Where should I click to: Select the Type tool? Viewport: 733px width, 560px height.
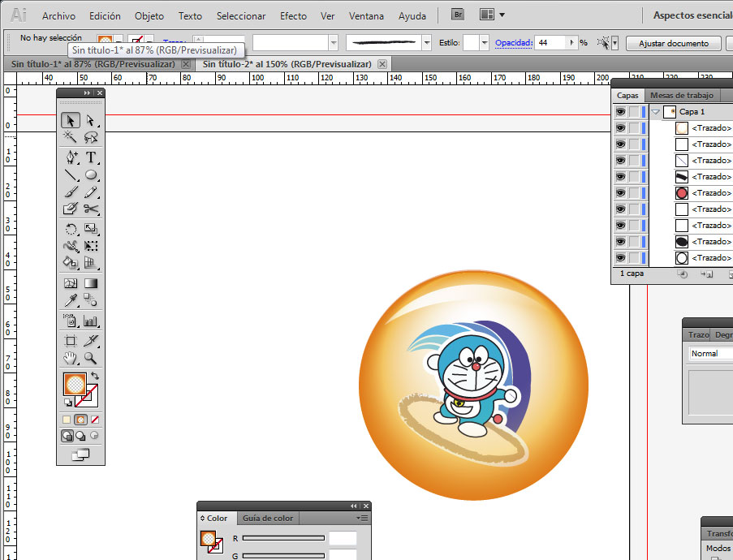coord(91,157)
